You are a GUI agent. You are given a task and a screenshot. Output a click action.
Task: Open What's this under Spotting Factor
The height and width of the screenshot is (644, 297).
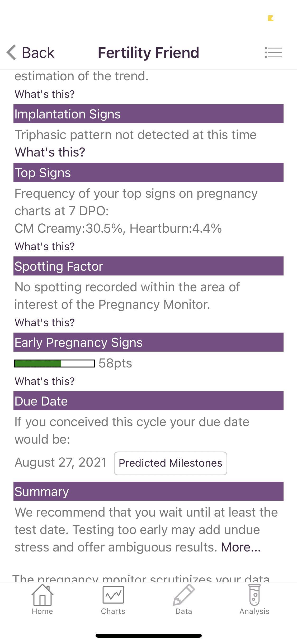pos(45,323)
